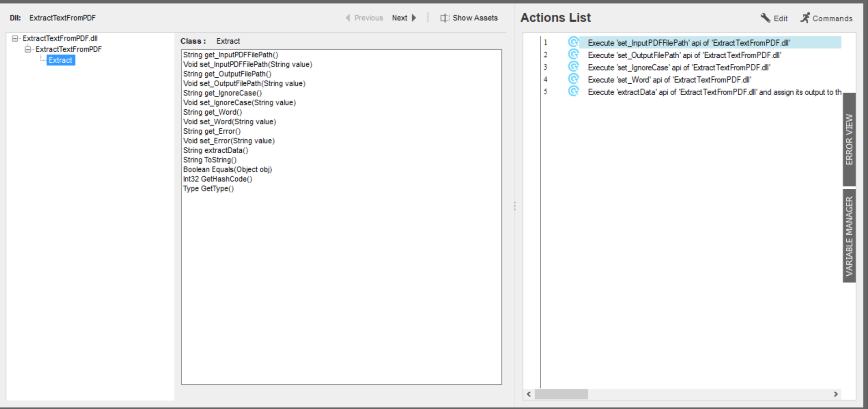Select action text Execute 'set_Word' api
Image resolution: width=868 pixels, height=409 pixels.
pos(670,80)
